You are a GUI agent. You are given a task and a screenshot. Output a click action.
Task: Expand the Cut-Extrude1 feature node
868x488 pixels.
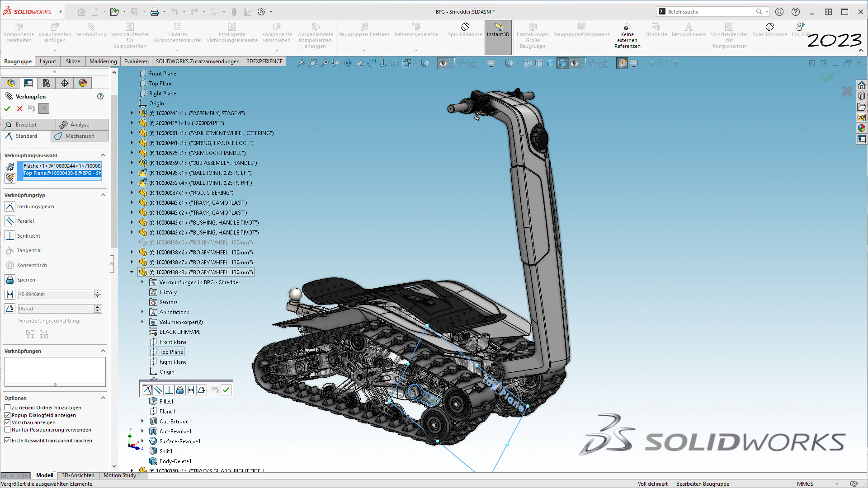pyautogui.click(x=142, y=421)
